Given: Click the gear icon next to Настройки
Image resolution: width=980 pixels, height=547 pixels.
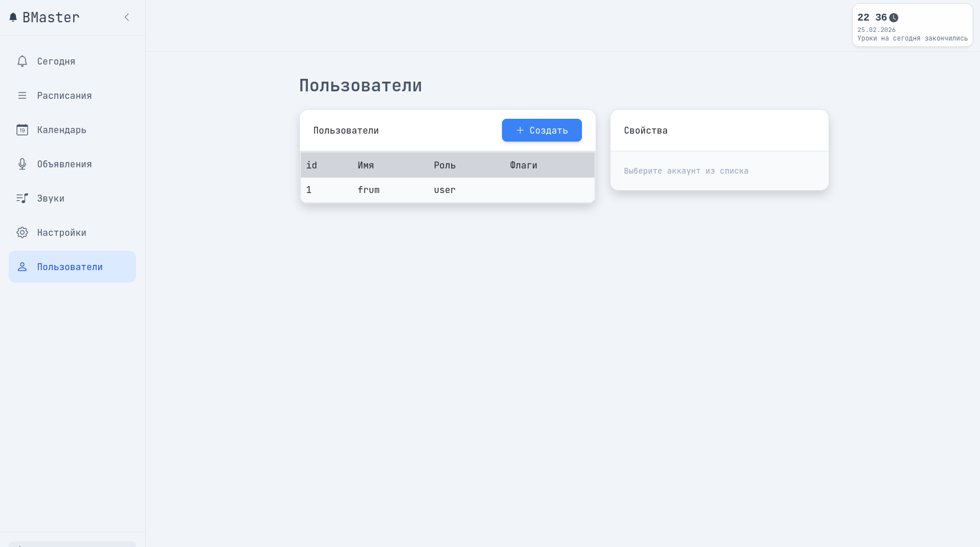Looking at the screenshot, I should point(22,232).
